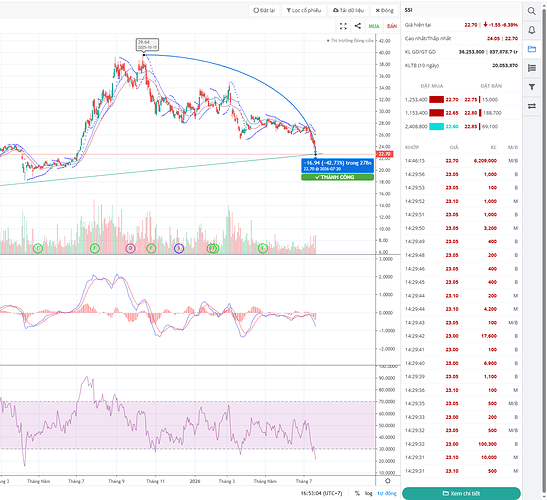Click the 17,600 trade volume
This screenshot has width=547, height=500.
pyautogui.click(x=489, y=336)
